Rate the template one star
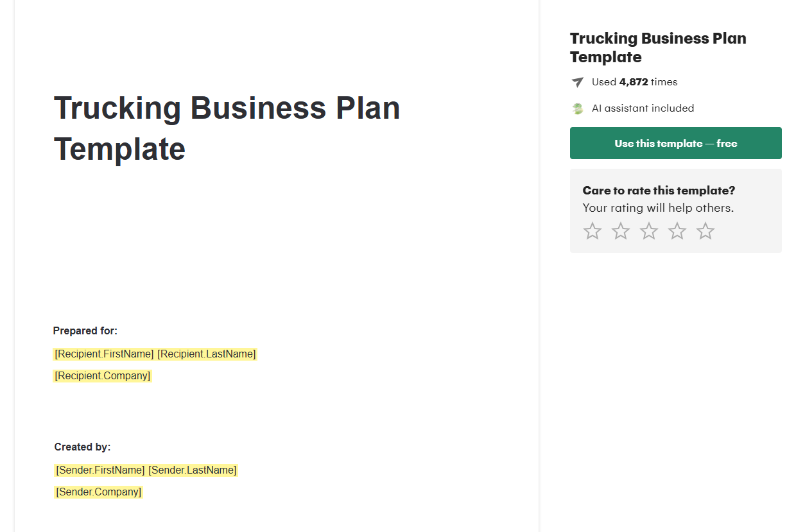 tap(593, 231)
